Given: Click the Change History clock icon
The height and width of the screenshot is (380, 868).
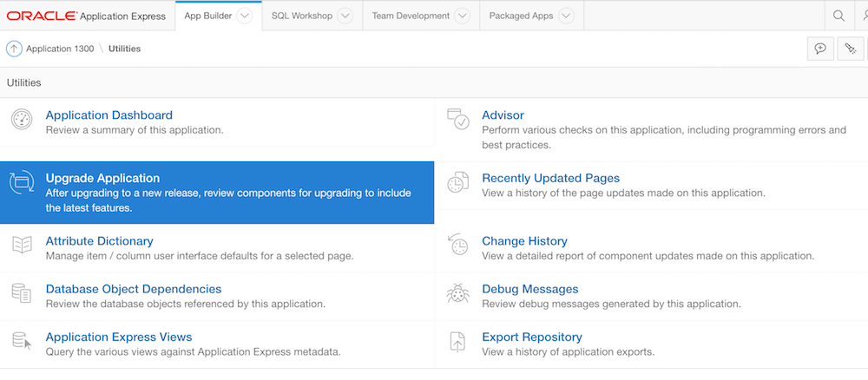Looking at the screenshot, I should pos(457,245).
